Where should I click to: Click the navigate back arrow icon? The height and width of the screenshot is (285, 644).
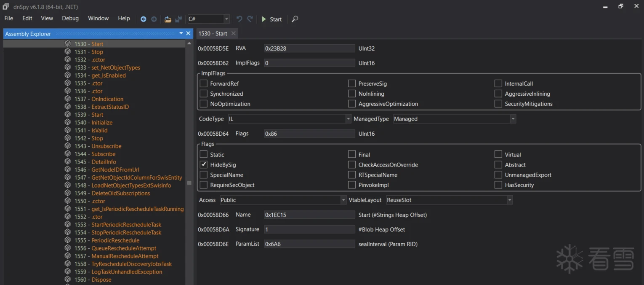[x=144, y=19]
